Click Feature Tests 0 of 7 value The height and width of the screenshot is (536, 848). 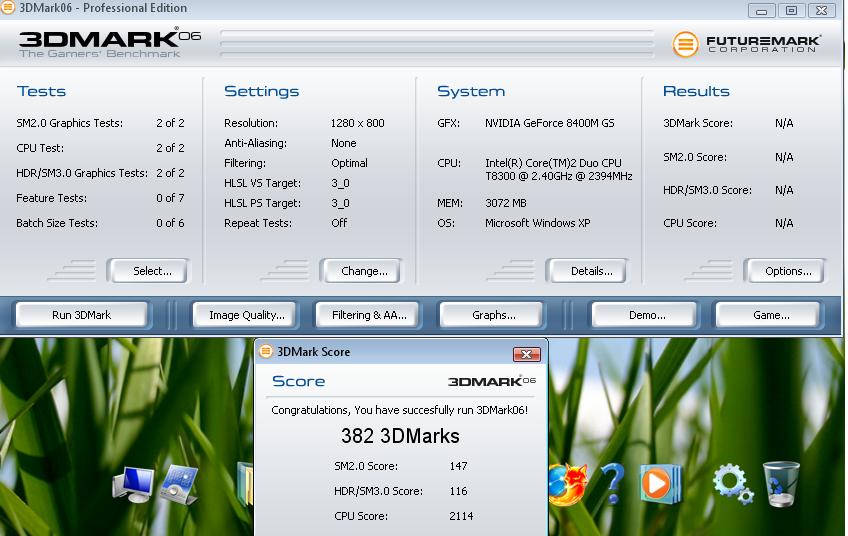pos(170,198)
